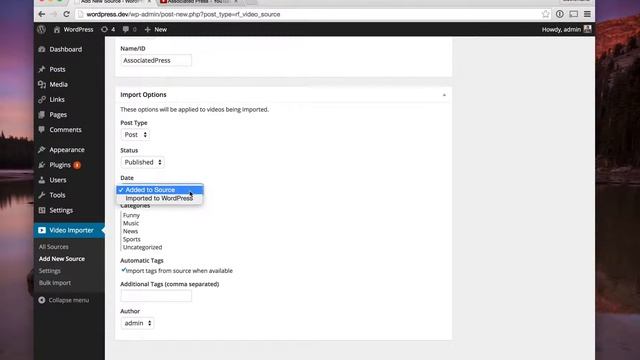
Task: Select News category
Action: click(x=130, y=231)
